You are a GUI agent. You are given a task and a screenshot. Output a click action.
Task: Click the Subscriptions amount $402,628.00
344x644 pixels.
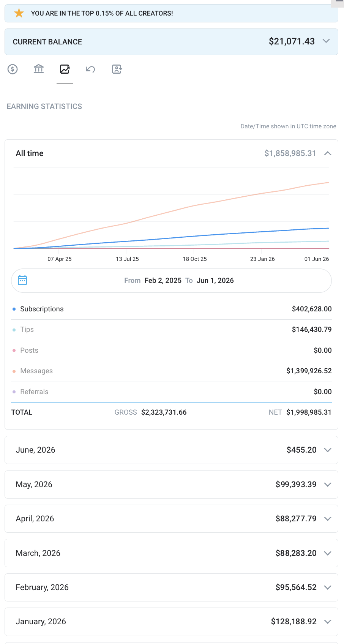[x=312, y=309]
